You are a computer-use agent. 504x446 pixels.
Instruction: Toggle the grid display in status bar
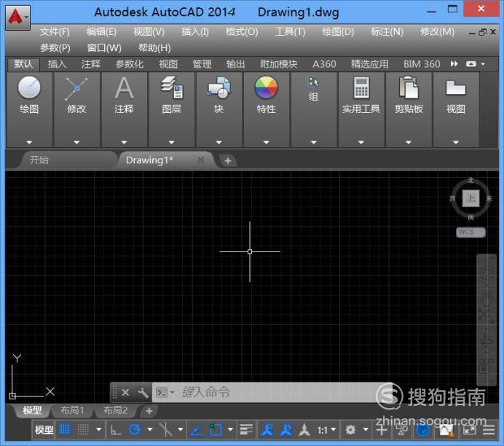(65, 429)
